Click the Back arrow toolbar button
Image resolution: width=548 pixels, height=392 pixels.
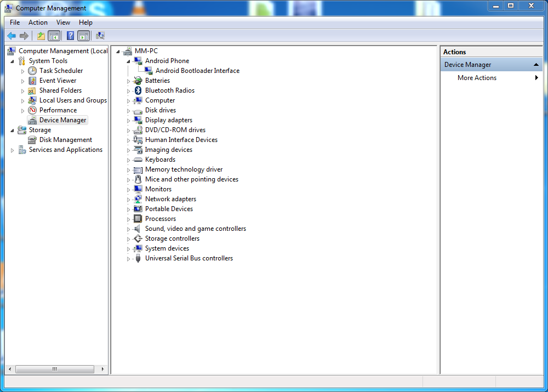click(x=12, y=36)
